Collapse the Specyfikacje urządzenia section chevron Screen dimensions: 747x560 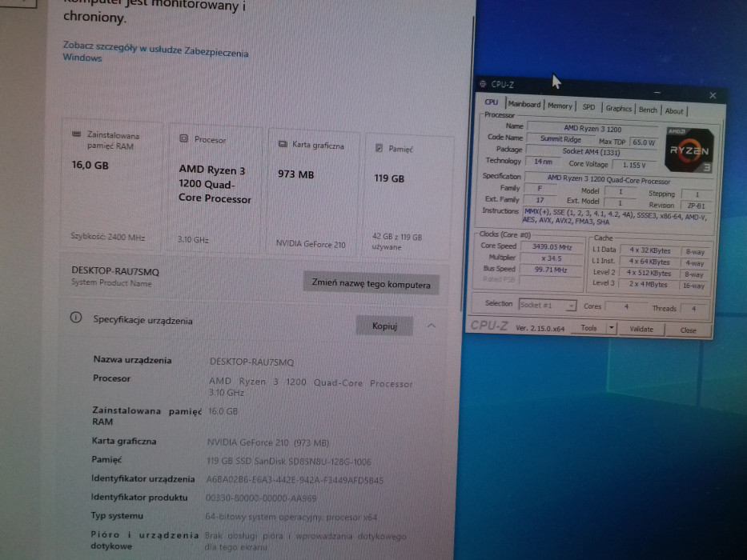pyautogui.click(x=431, y=326)
